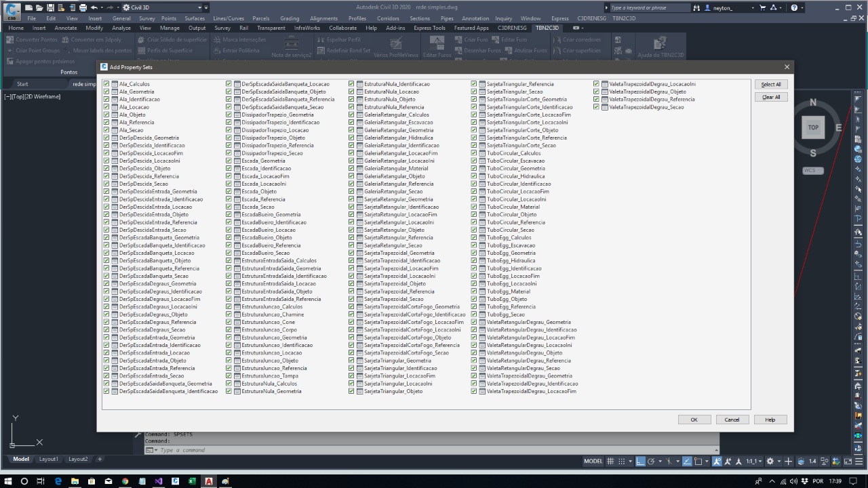Click the Cancel button in dialog
This screenshot has width=868, height=488.
(732, 420)
